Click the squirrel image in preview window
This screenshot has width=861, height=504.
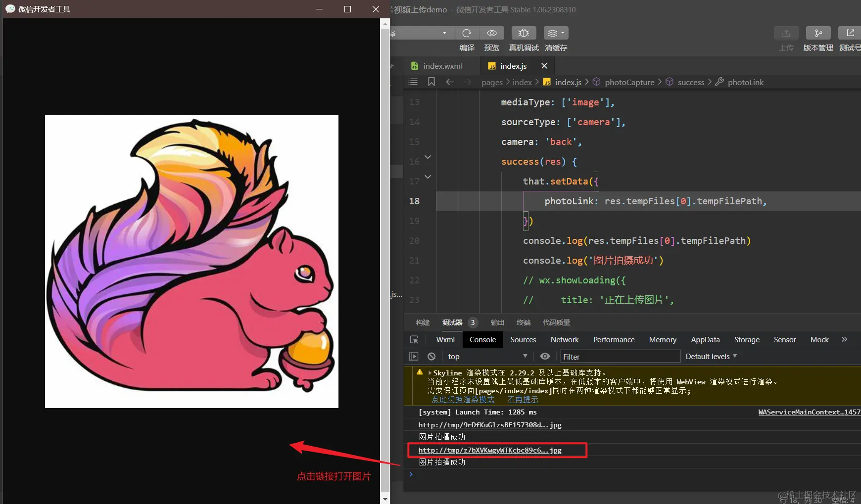pyautogui.click(x=191, y=262)
